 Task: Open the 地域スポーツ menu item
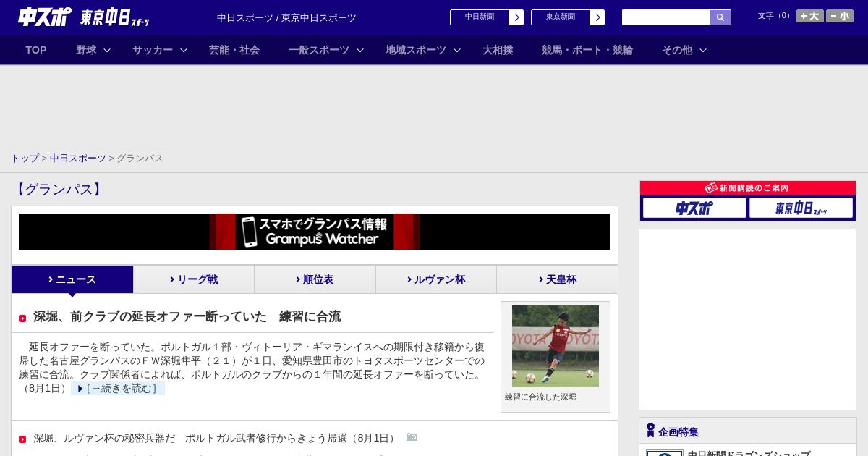[x=416, y=50]
